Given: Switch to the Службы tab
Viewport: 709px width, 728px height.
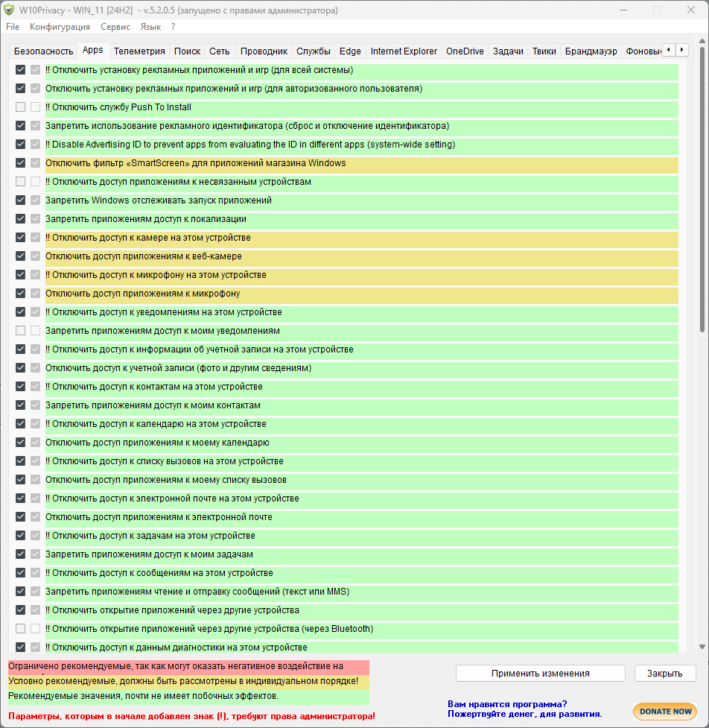Looking at the screenshot, I should pyautogui.click(x=314, y=51).
